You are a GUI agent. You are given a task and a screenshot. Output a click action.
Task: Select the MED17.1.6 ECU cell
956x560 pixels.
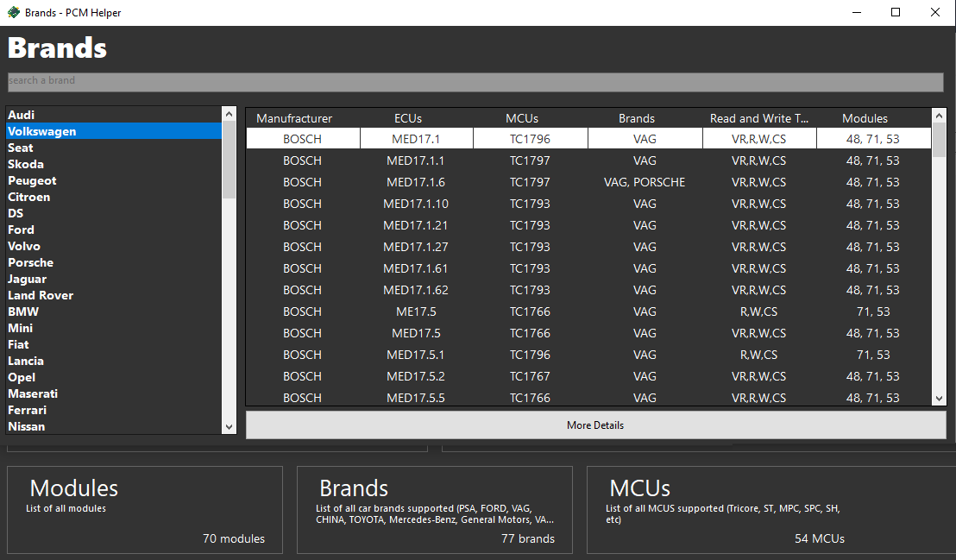[417, 182]
